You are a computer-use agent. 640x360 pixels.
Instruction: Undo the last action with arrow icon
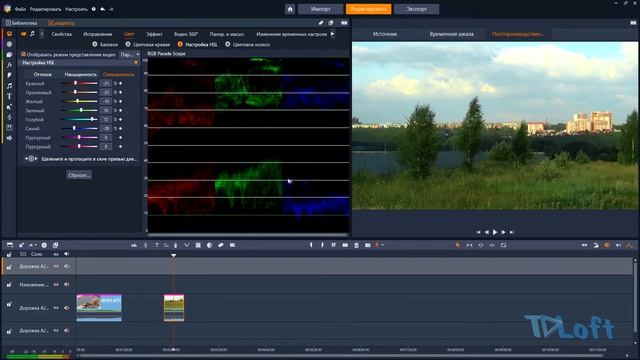point(102,9)
